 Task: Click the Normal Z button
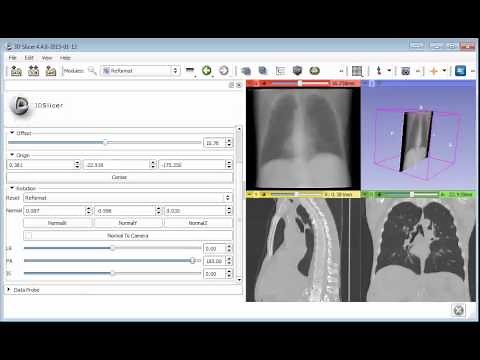[x=198, y=223]
